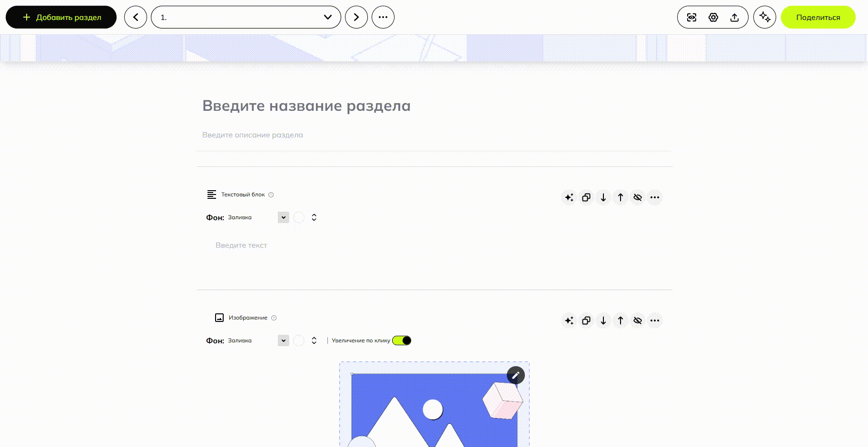Pick text block background color swatch
This screenshot has height=447, width=868.
pyautogui.click(x=299, y=217)
